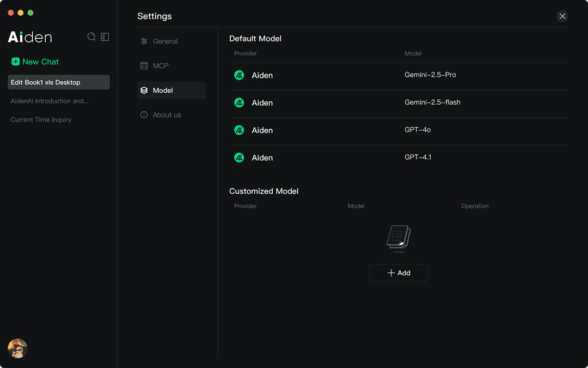Viewport: 588px width, 368px height.
Task: Click the Model layers icon
Action: click(144, 91)
